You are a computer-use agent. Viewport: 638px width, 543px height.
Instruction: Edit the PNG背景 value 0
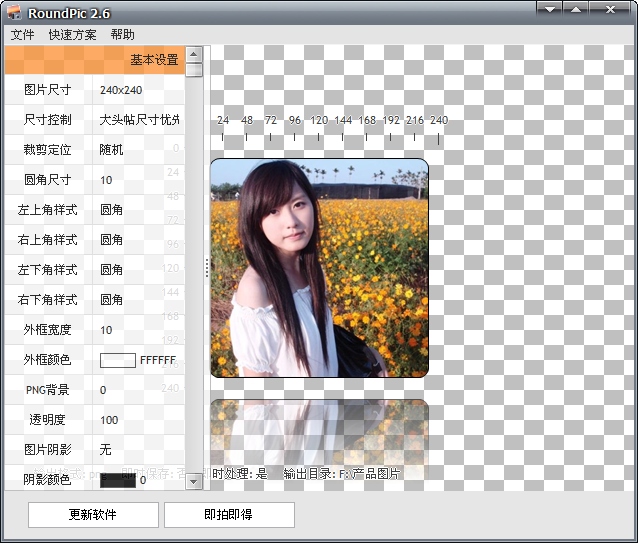click(103, 390)
